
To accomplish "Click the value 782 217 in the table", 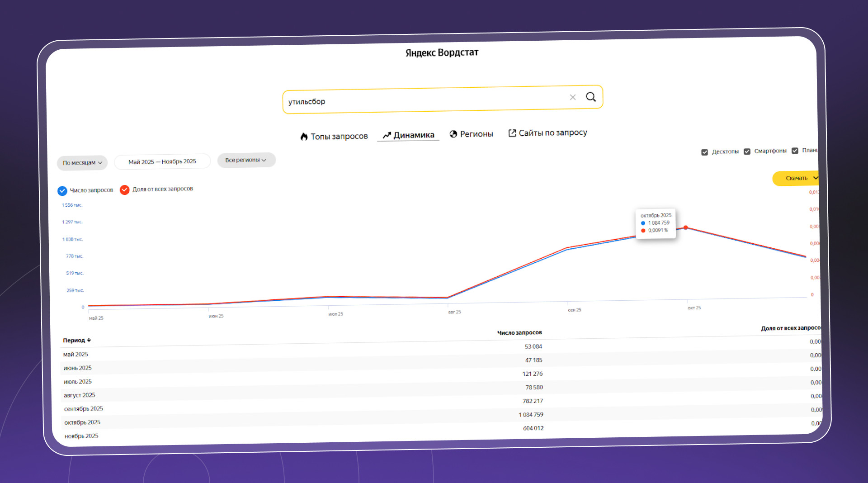I will point(533,401).
